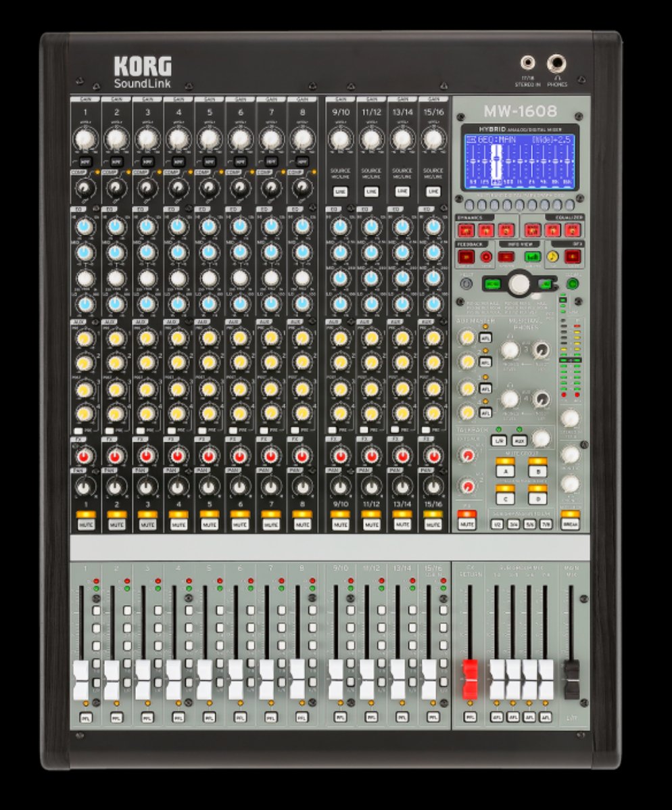The width and height of the screenshot is (672, 810).
Task: Click the white data dial below display
Action: pyautogui.click(x=519, y=283)
